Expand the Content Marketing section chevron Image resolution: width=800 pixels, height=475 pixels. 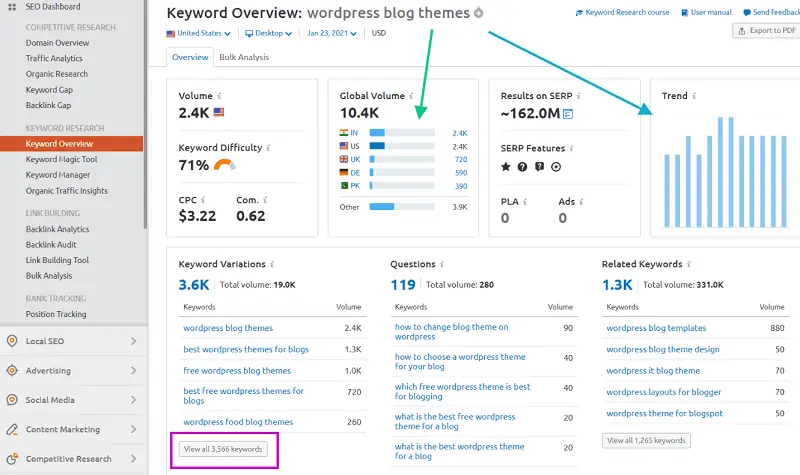click(133, 429)
